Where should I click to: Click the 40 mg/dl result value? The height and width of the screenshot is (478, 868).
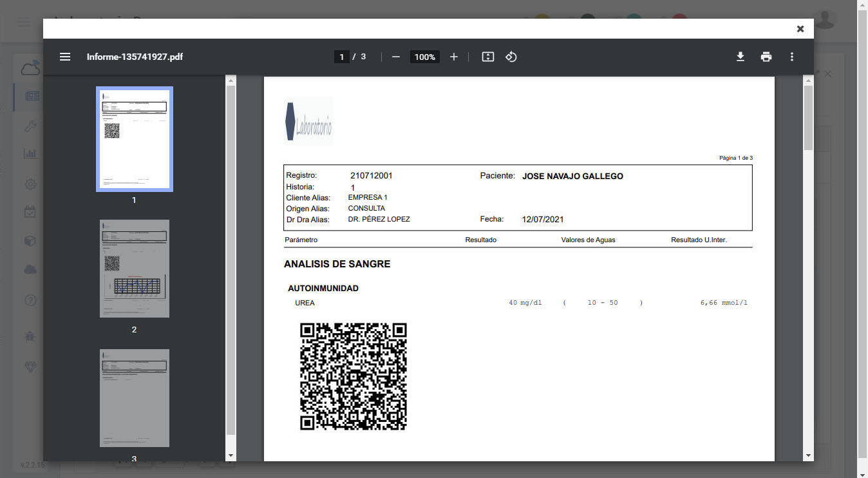pyautogui.click(x=525, y=303)
